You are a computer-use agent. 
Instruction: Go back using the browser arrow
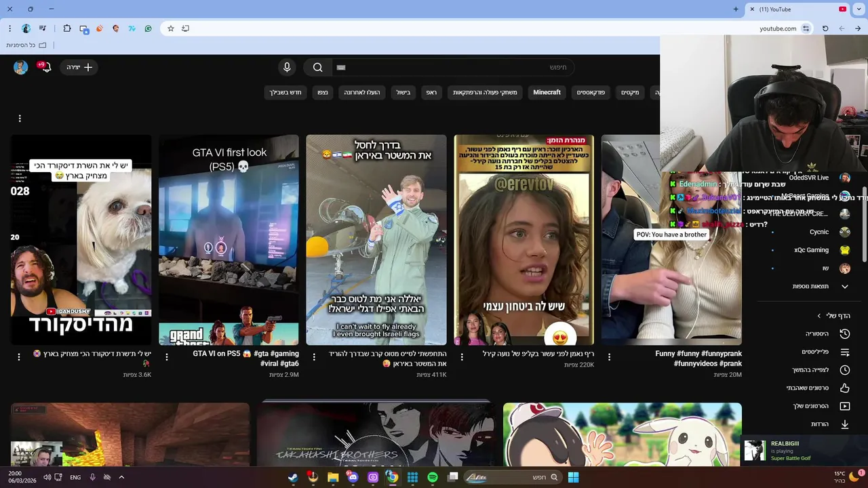pyautogui.click(x=858, y=28)
